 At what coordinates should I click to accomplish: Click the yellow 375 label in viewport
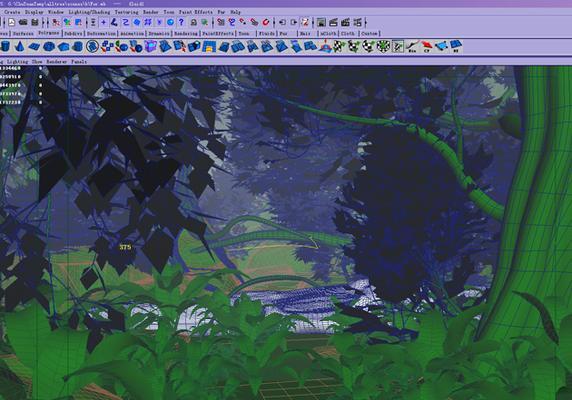click(x=125, y=247)
